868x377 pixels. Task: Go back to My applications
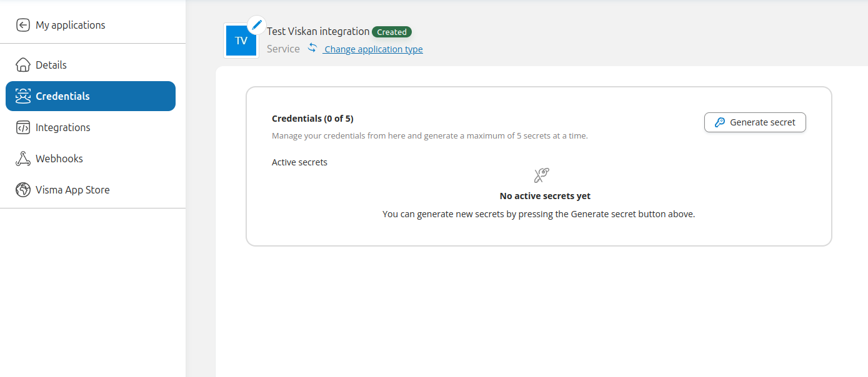70,25
